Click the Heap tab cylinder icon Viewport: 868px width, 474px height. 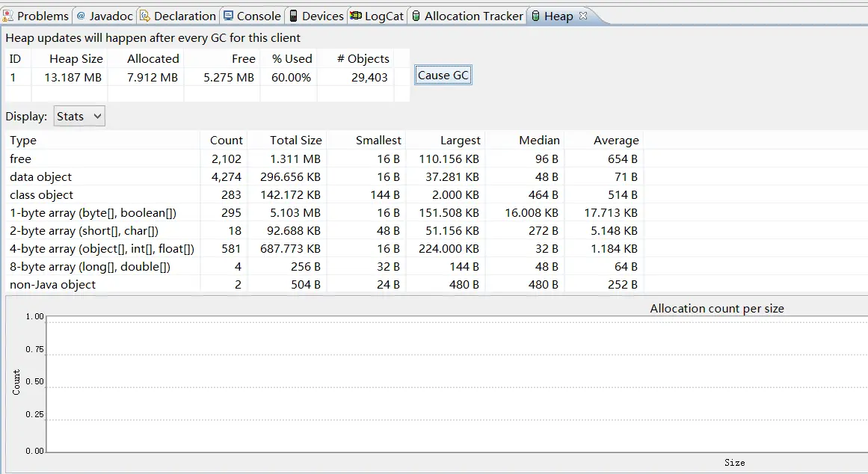coord(535,16)
